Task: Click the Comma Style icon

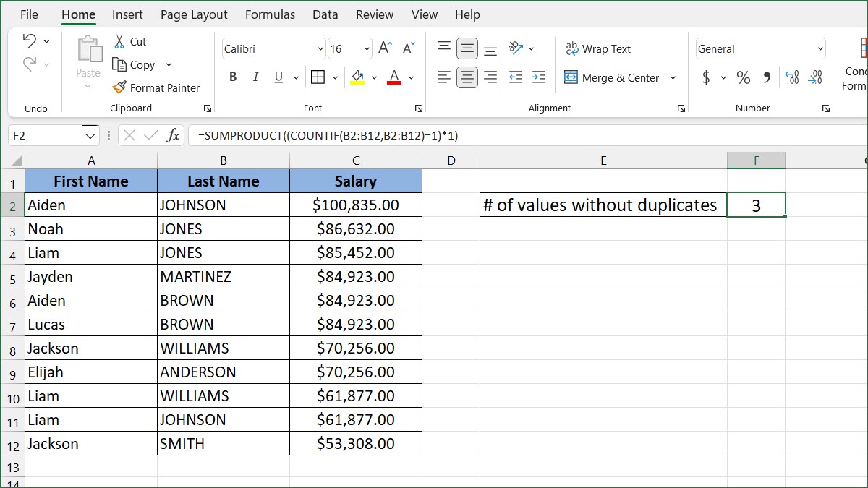Action: coord(766,77)
